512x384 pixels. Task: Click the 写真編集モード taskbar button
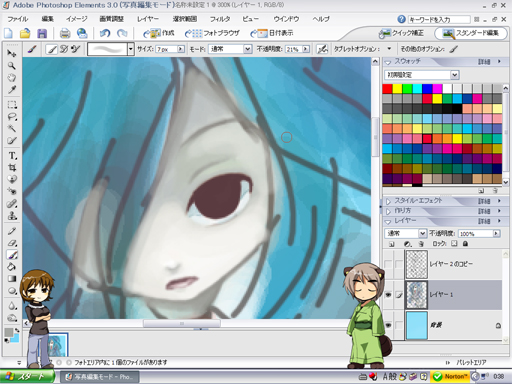click(100, 377)
